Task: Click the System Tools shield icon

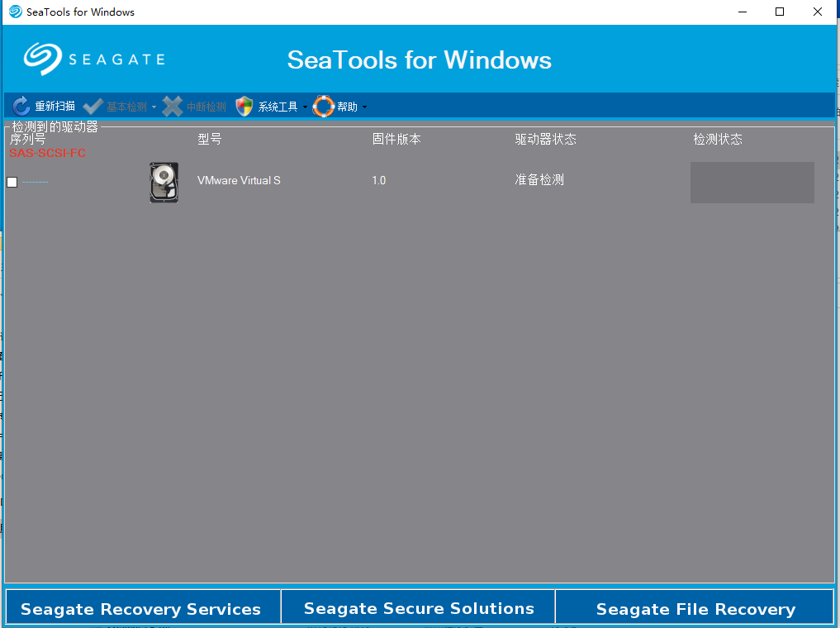Action: [x=244, y=106]
